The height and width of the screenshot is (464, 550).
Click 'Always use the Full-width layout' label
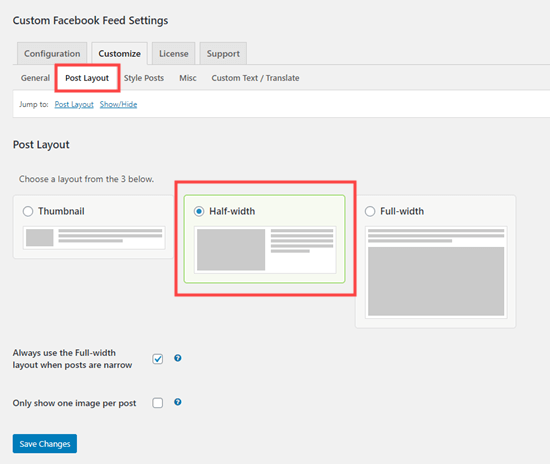72,359
